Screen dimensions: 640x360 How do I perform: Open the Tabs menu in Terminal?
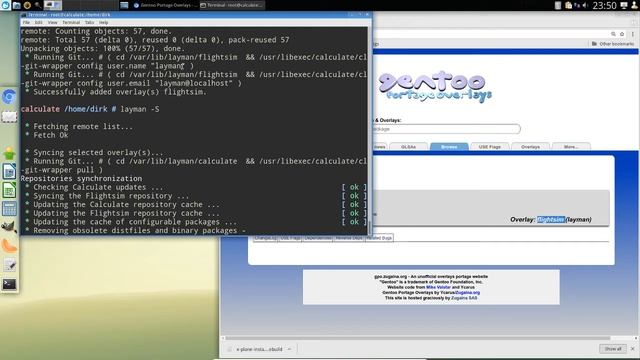(x=89, y=22)
